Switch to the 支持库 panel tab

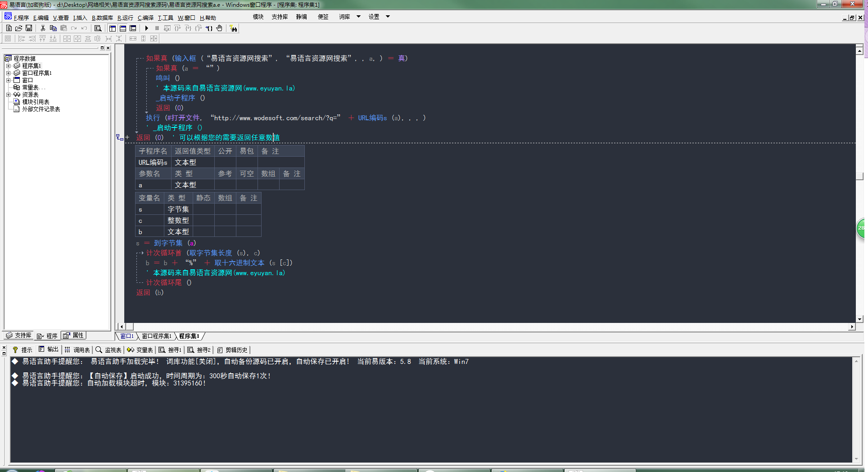[x=19, y=336]
